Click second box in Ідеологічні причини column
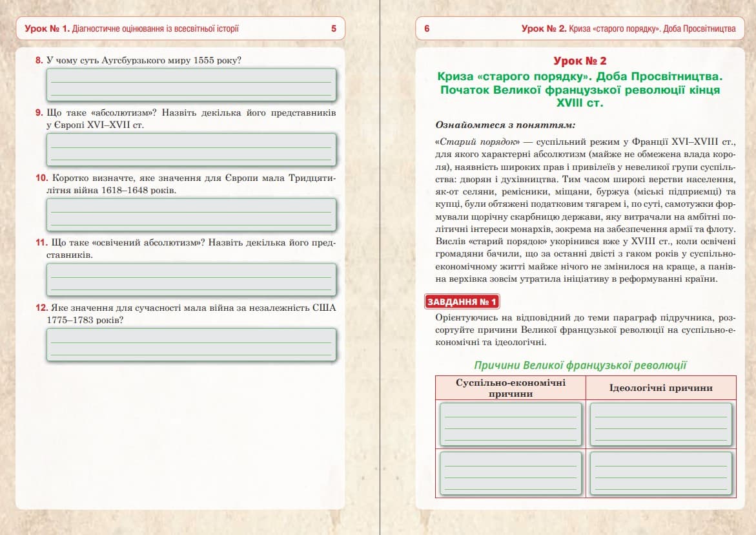 coord(661,473)
